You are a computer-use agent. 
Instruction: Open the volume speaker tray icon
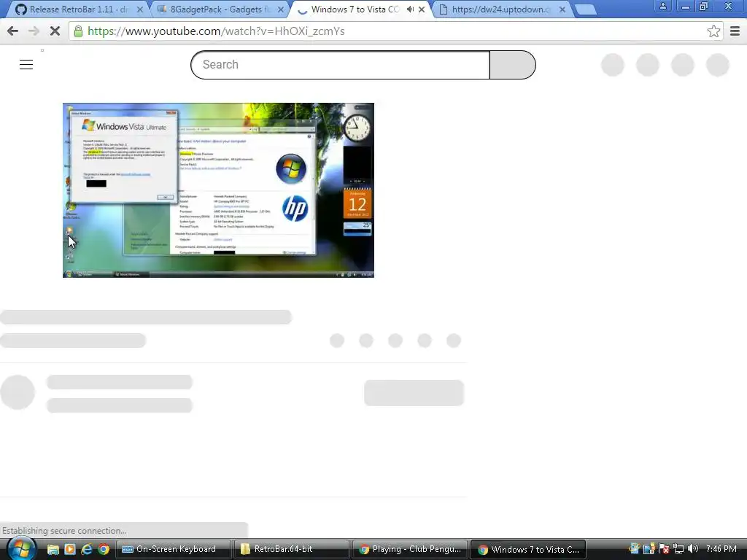[x=693, y=549]
